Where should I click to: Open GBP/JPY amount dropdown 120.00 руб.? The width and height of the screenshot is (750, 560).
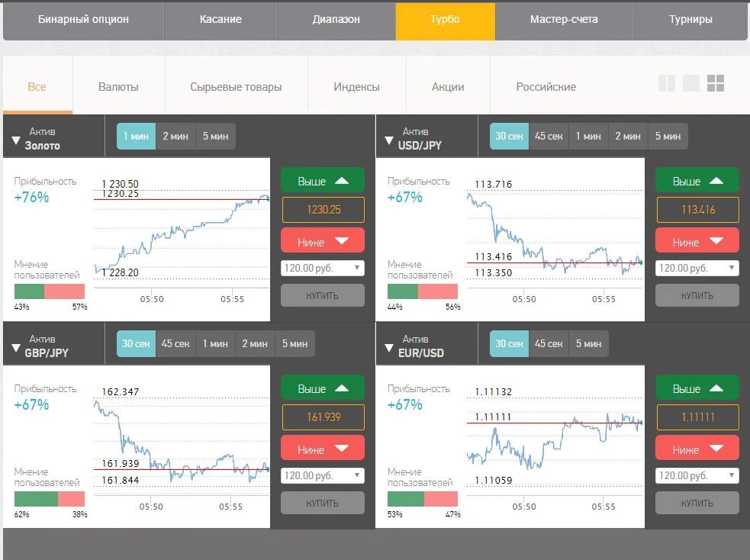[x=323, y=475]
